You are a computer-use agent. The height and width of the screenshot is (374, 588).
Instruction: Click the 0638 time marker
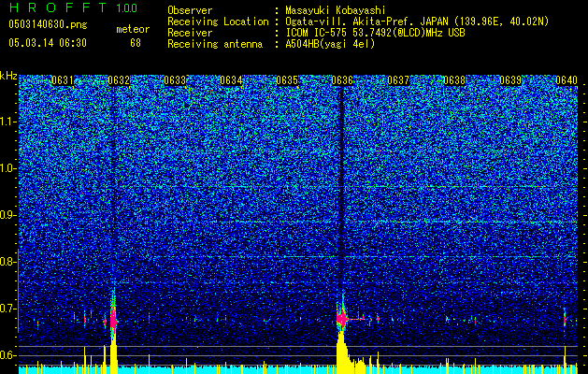(x=454, y=80)
